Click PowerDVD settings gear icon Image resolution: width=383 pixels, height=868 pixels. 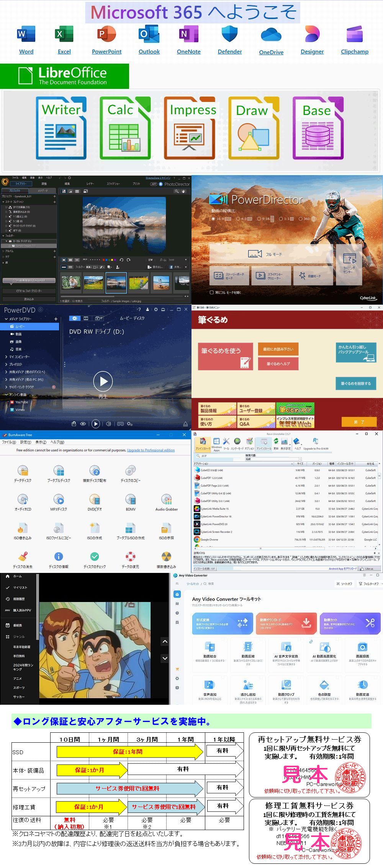[156, 309]
